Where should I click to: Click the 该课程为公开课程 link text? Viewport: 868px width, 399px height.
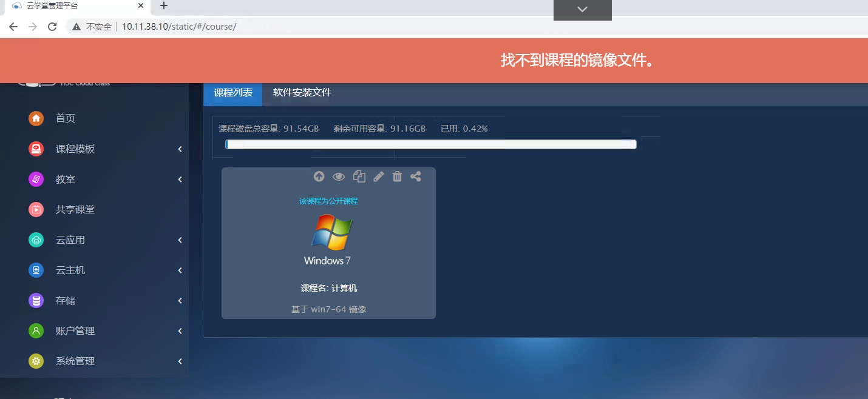[328, 201]
